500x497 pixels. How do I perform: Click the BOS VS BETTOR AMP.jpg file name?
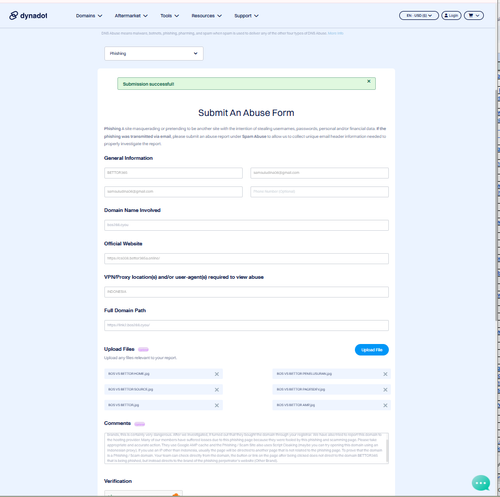coord(296,405)
